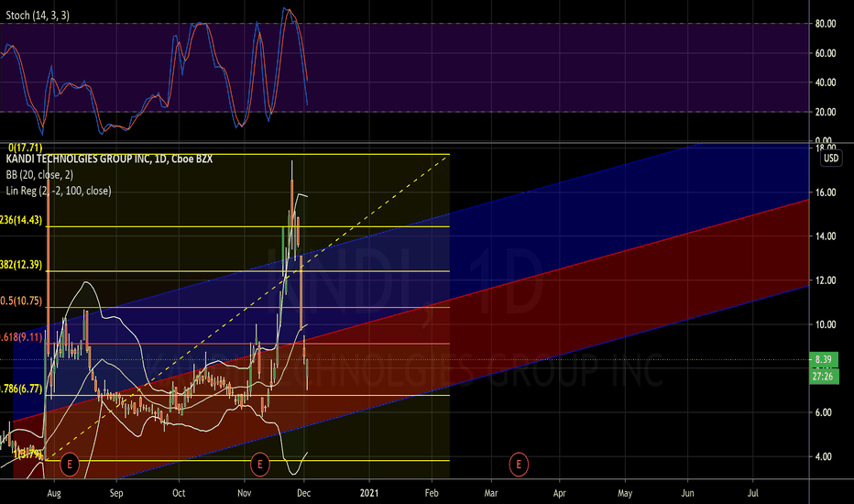Click the Fibonacci level label 382(12.39)
854x504 pixels.
[21, 265]
